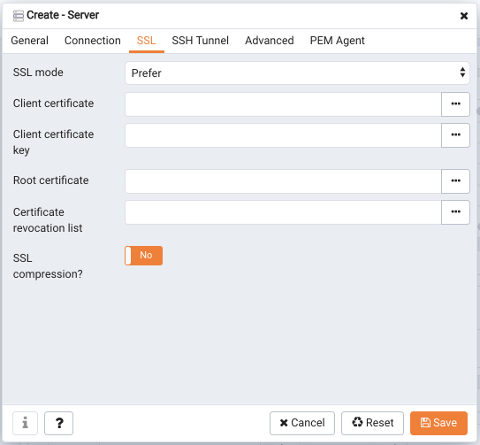Close the Create - Server dialog
This screenshot has width=480, height=445.
(x=464, y=16)
